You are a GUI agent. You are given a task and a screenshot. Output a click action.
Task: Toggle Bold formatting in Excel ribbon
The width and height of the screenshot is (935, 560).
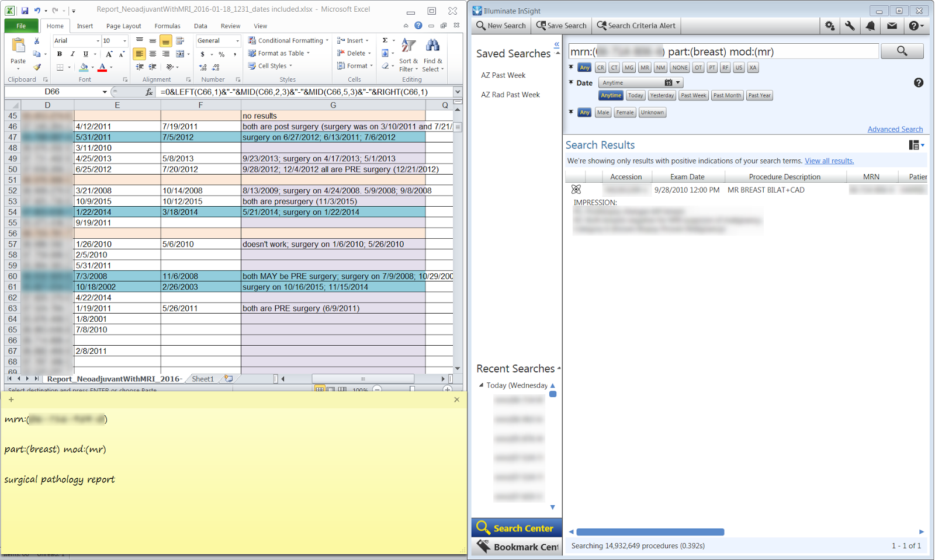point(60,54)
